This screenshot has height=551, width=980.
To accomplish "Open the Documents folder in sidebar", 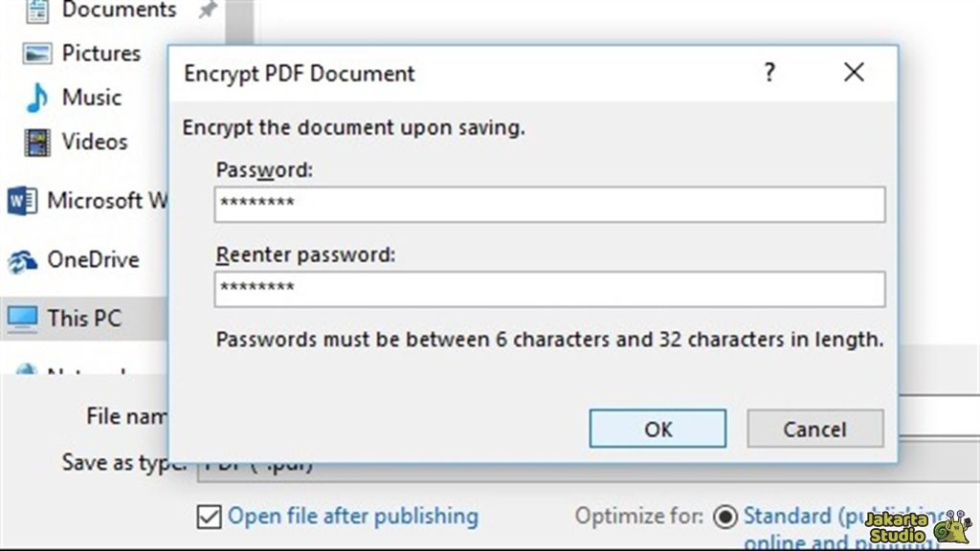I will 105,11.
